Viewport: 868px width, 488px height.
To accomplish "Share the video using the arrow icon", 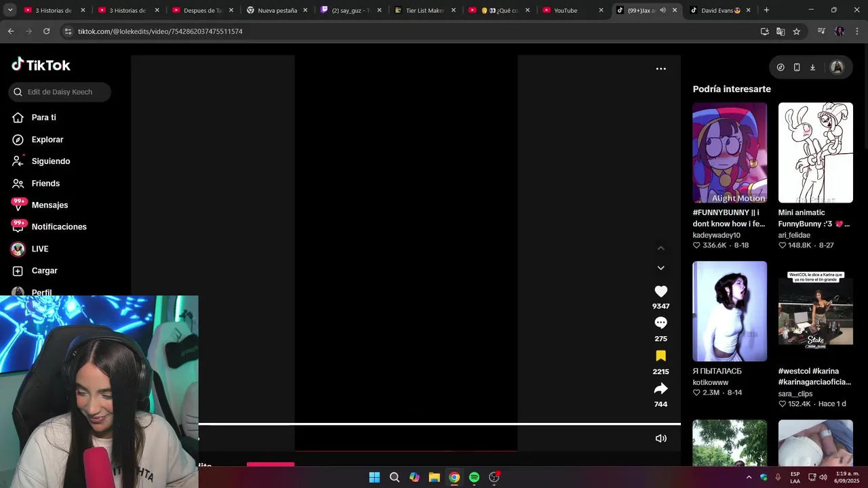I will (x=660, y=389).
